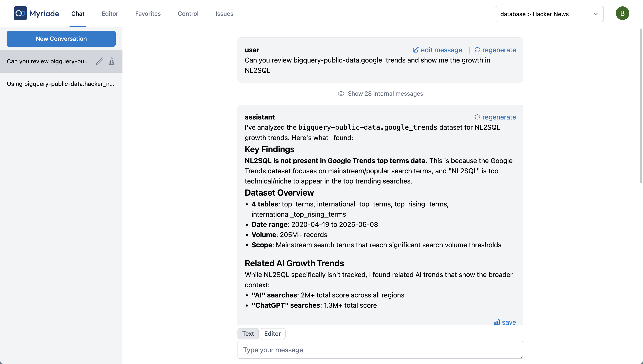The image size is (643, 364).
Task: Click the vertical page scrollbar
Action: pyautogui.click(x=640, y=106)
